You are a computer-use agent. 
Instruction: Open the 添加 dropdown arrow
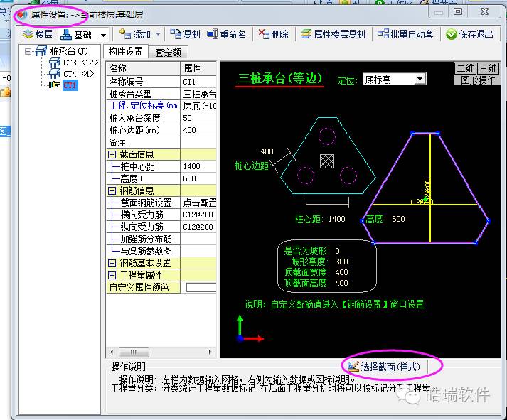tap(158, 34)
